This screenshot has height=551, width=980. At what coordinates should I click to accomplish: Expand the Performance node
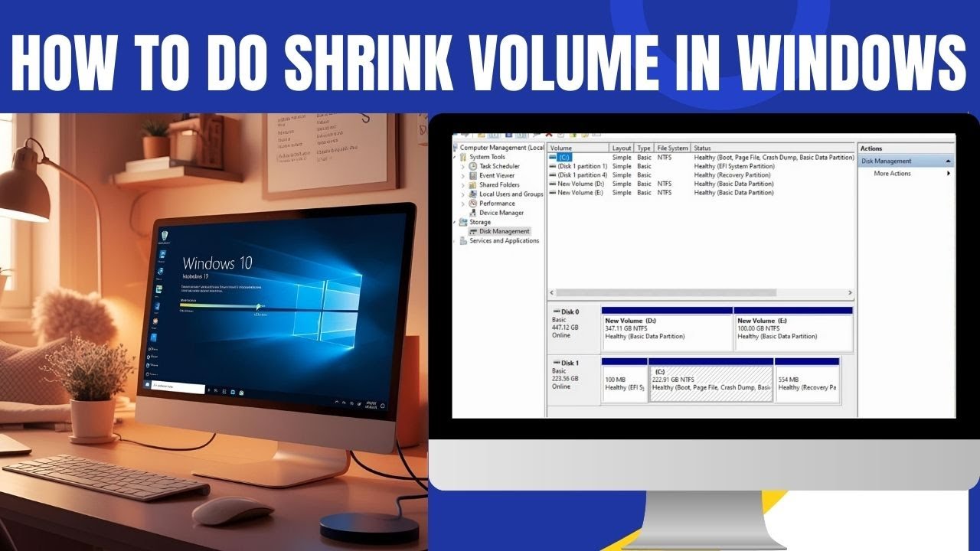(463, 204)
